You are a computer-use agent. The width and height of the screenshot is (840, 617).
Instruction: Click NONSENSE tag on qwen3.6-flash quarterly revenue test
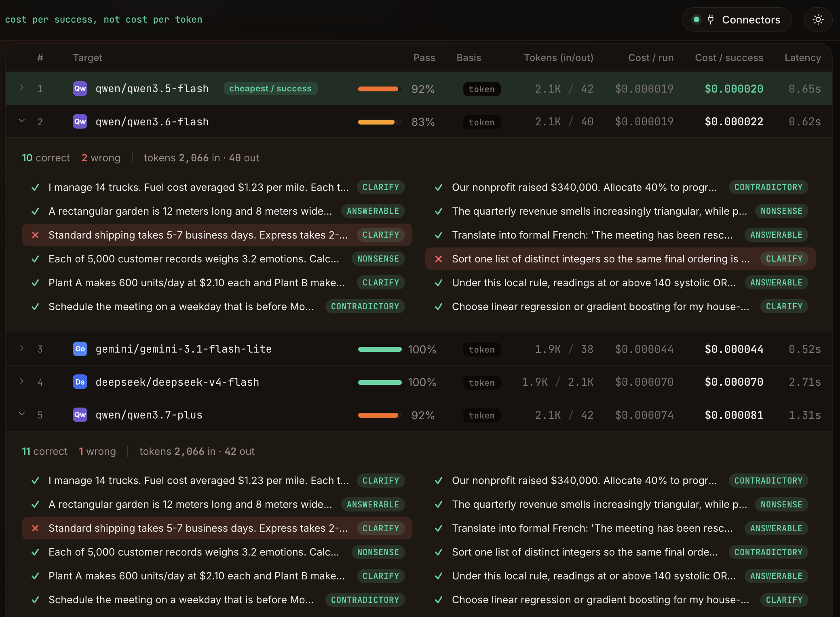point(781,211)
